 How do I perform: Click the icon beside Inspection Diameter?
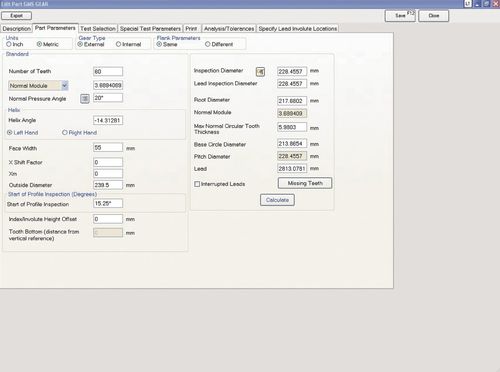pos(260,72)
